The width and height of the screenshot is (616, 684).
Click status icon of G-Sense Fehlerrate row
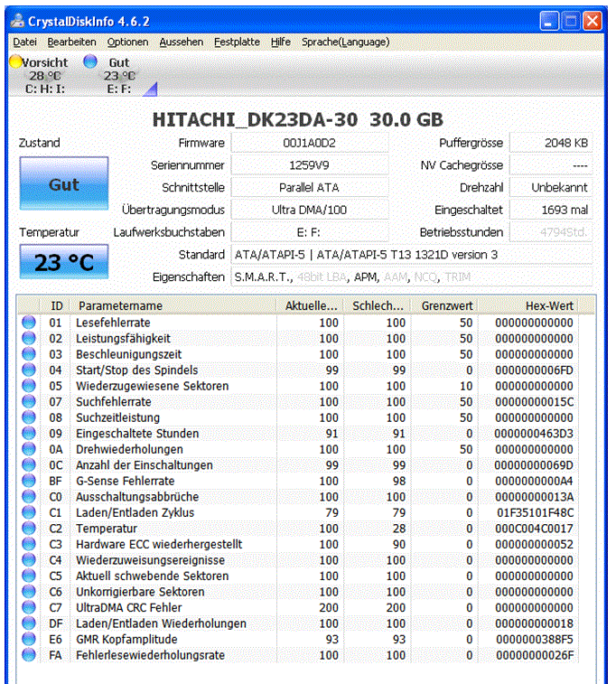pyautogui.click(x=29, y=481)
